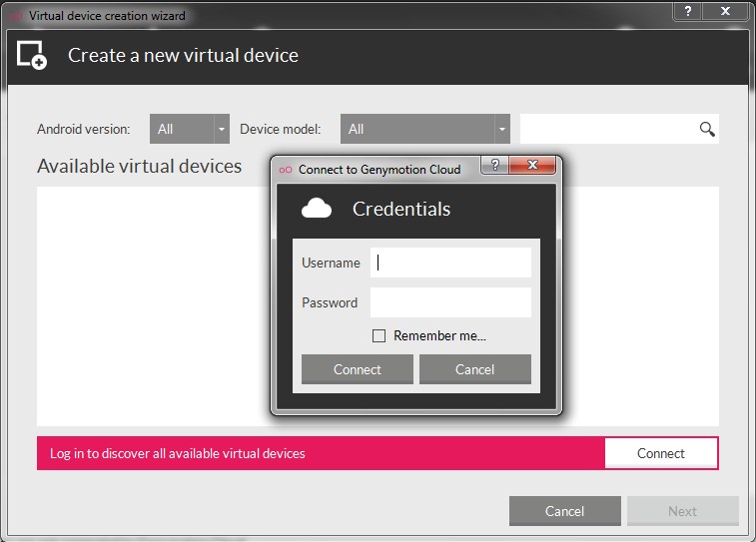Click Connect in the Credentials dialog
The width and height of the screenshot is (756, 542).
[358, 369]
